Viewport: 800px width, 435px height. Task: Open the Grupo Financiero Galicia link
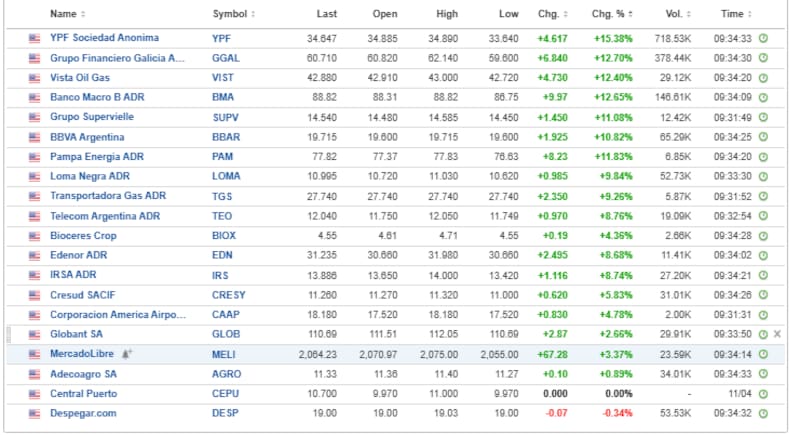[117, 58]
